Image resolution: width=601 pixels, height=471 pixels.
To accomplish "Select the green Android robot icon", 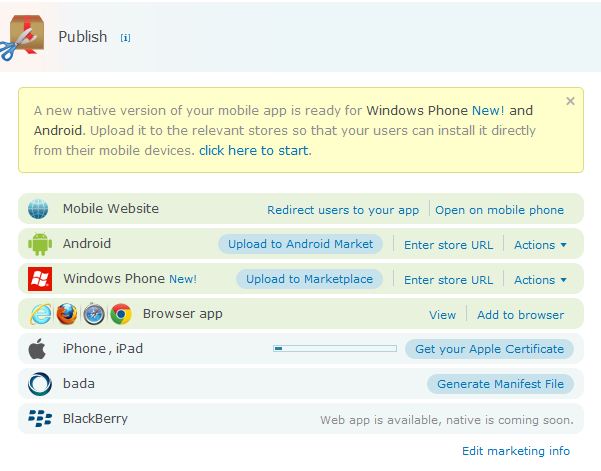I will pos(40,244).
